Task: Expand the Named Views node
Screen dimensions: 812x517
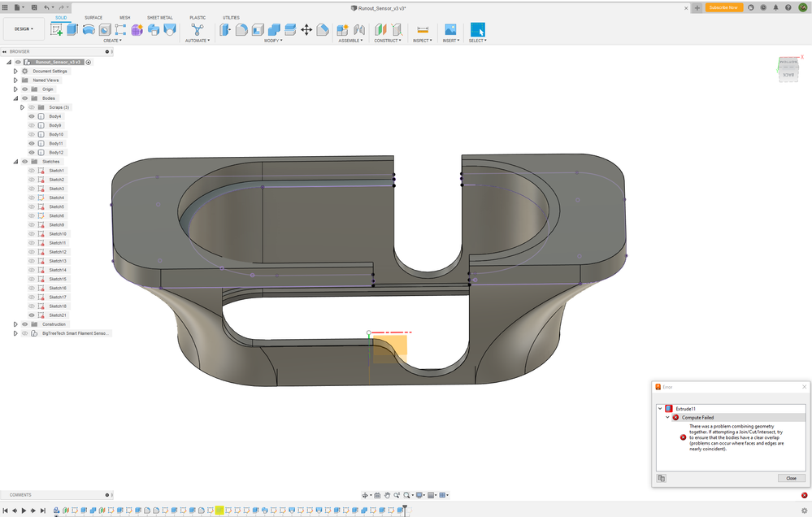Action: point(15,80)
